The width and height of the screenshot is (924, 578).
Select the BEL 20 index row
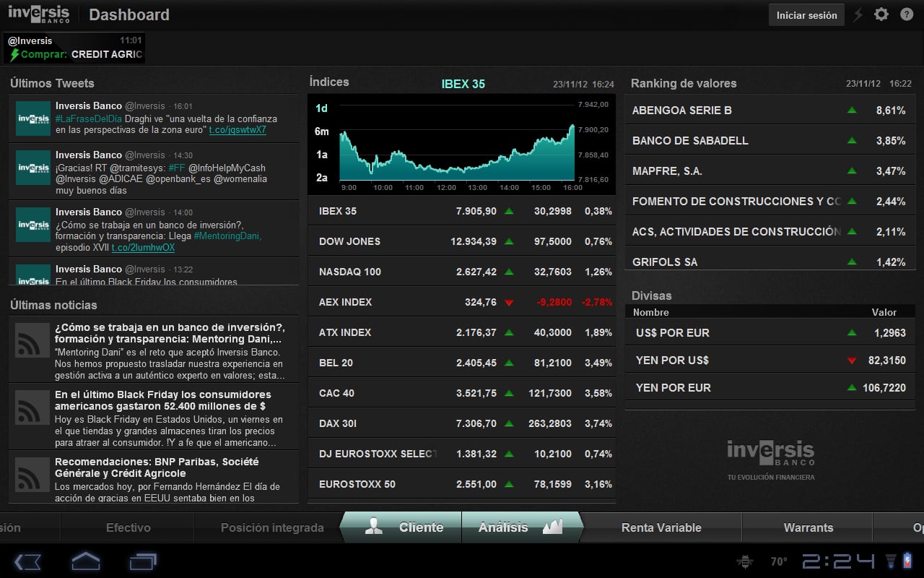462,363
